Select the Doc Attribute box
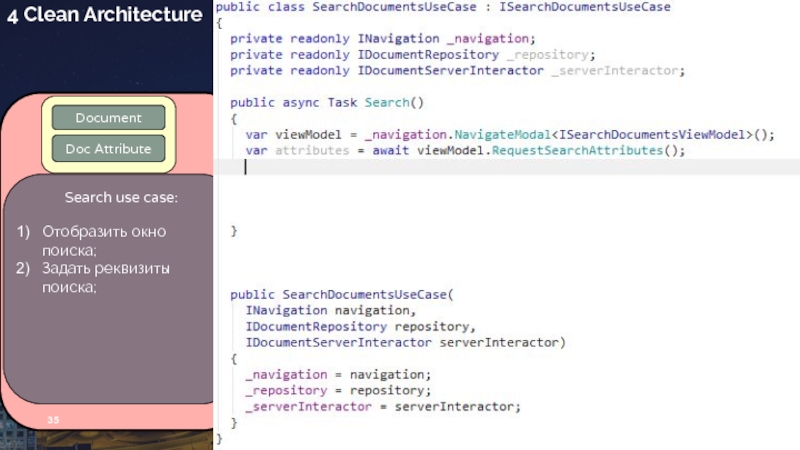 [108, 149]
